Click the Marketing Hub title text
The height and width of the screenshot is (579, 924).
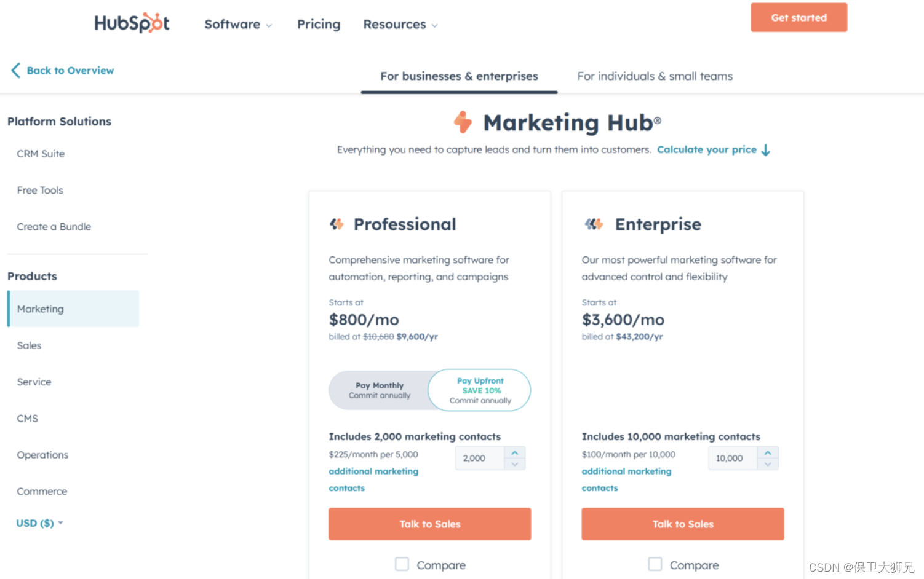572,122
